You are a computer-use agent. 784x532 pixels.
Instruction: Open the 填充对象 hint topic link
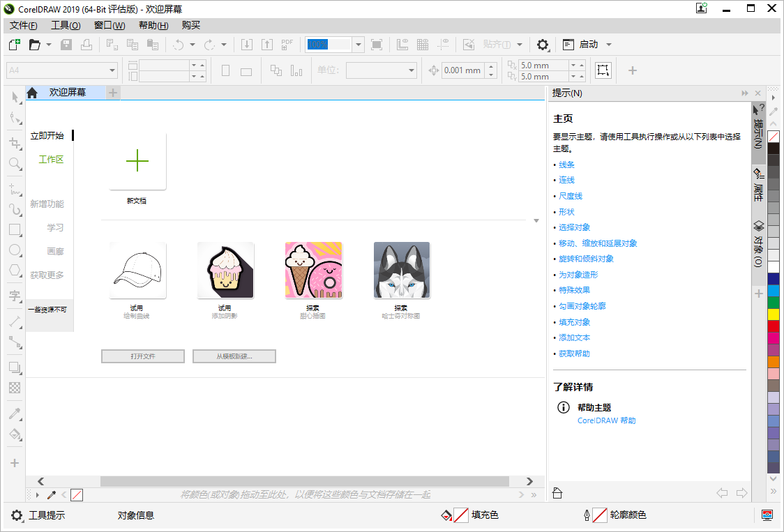coord(574,322)
